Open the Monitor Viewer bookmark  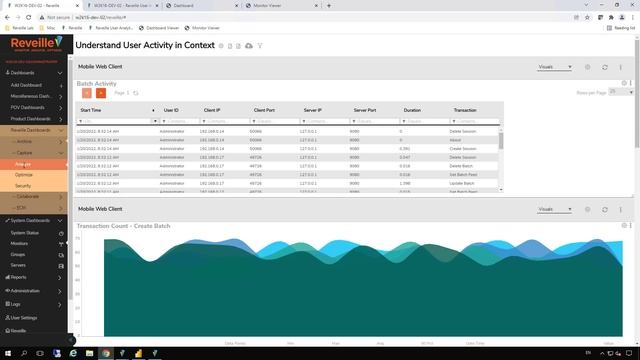202,28
